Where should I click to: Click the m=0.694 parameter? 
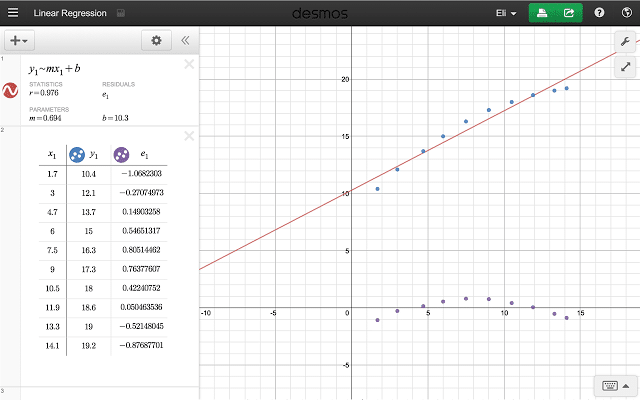click(x=45, y=118)
